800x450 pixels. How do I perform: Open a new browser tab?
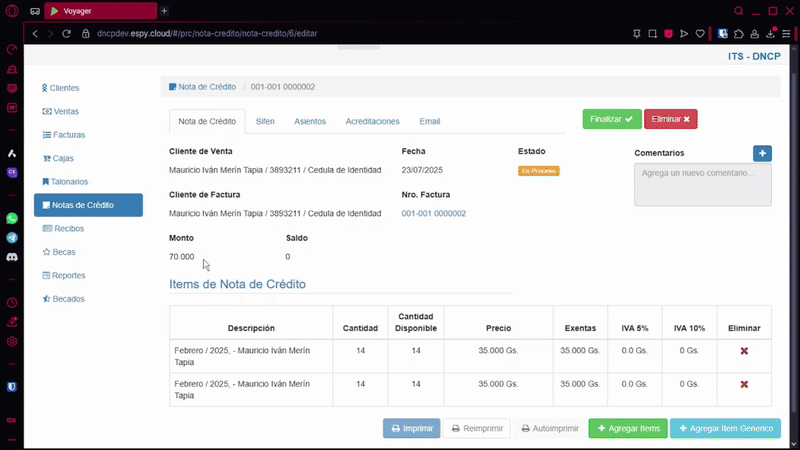(164, 11)
